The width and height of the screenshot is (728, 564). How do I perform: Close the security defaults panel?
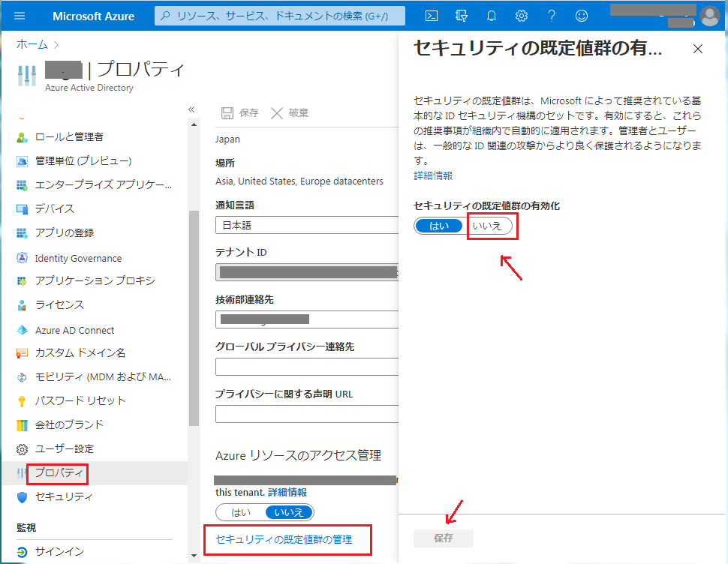tap(697, 49)
